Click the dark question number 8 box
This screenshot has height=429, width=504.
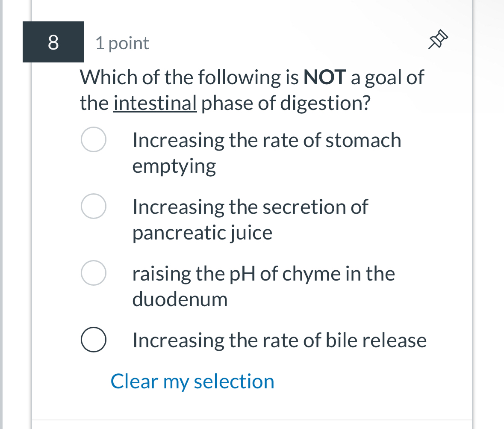pos(53,42)
